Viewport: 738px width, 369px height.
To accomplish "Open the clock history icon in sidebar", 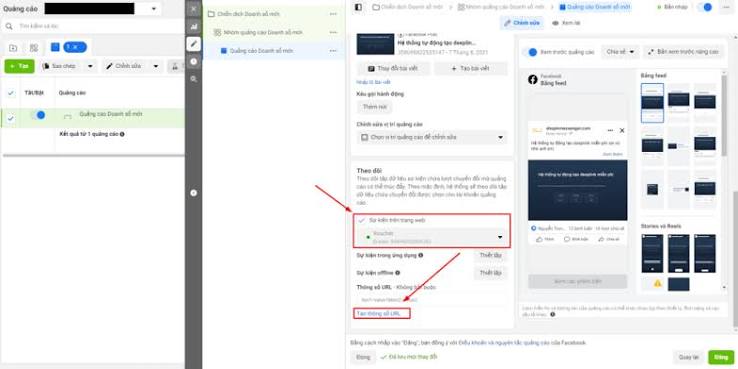I will tap(193, 62).
